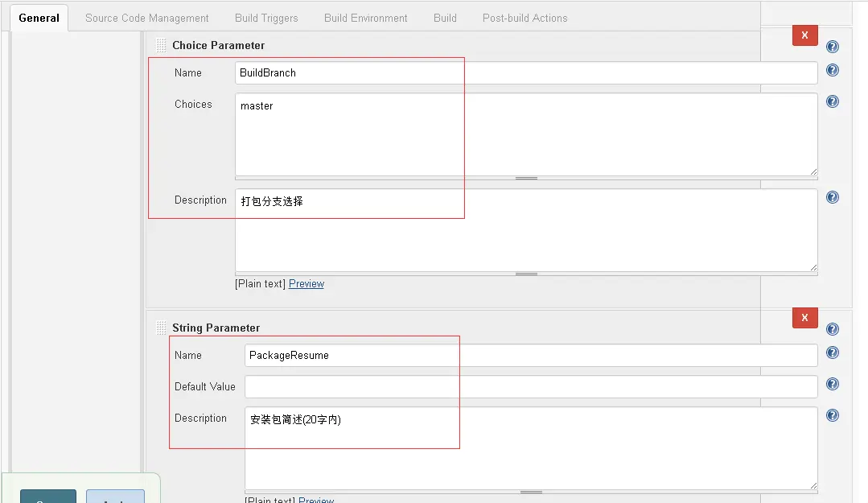Screen dimensions: 868x503
Task: Switch to the Source Code Management tab
Action: [146, 17]
